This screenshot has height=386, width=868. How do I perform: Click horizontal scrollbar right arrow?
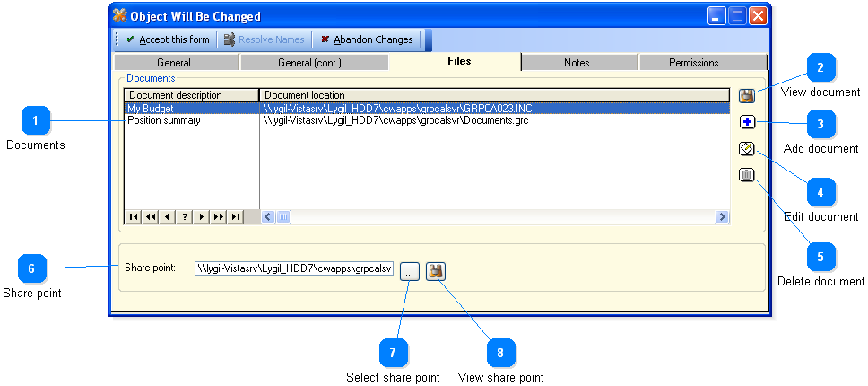(x=722, y=217)
